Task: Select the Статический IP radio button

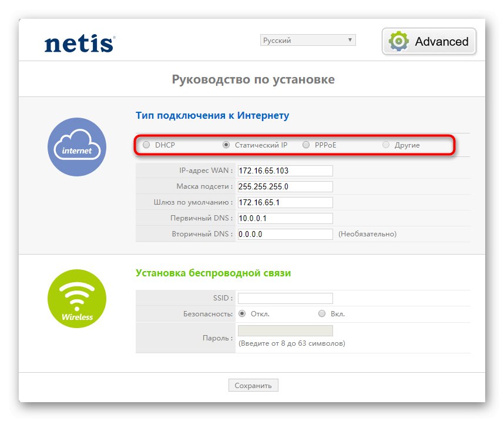Action: [226, 145]
